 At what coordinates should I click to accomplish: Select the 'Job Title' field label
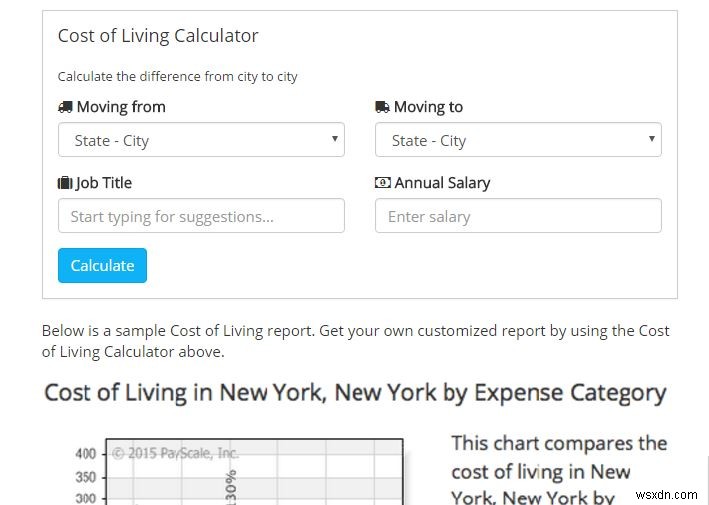pyautogui.click(x=104, y=183)
